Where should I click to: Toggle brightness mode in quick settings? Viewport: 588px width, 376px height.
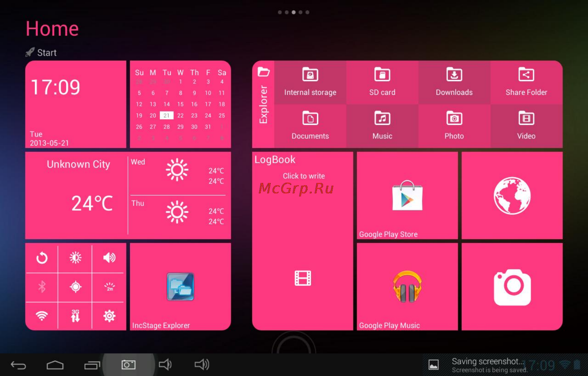[x=75, y=258]
